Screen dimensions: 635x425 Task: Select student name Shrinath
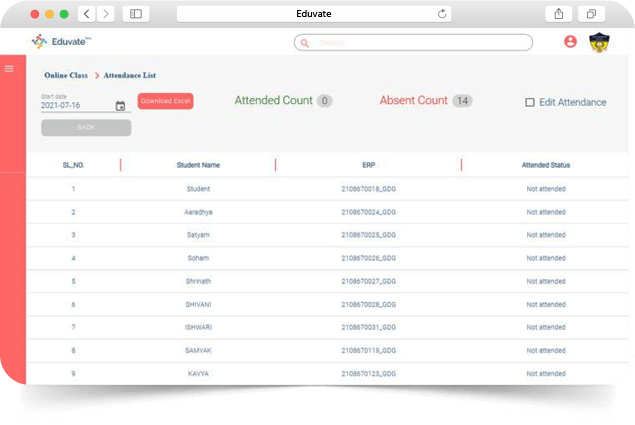click(198, 281)
